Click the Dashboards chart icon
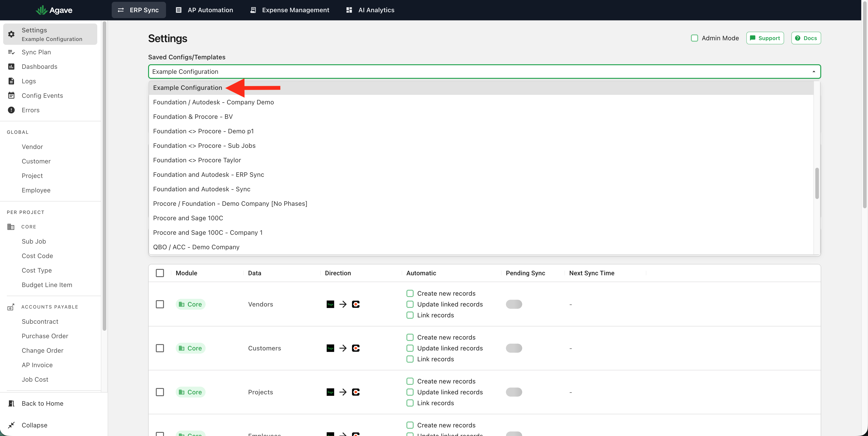Viewport: 868px width, 436px height. pos(11,66)
